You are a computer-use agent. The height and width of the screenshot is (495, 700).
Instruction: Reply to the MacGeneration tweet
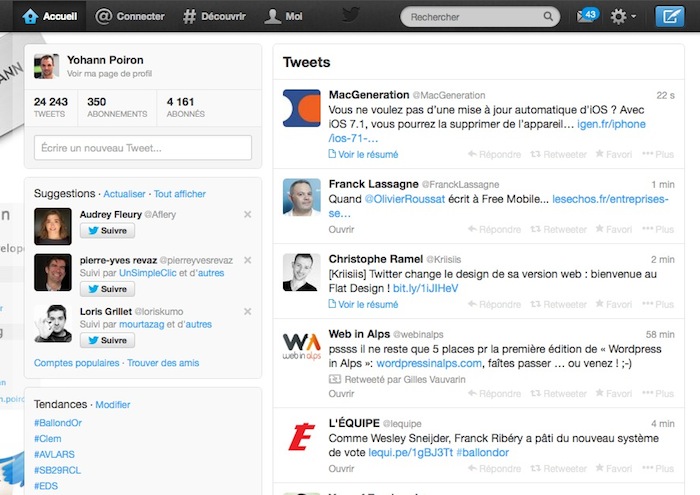pyautogui.click(x=494, y=154)
